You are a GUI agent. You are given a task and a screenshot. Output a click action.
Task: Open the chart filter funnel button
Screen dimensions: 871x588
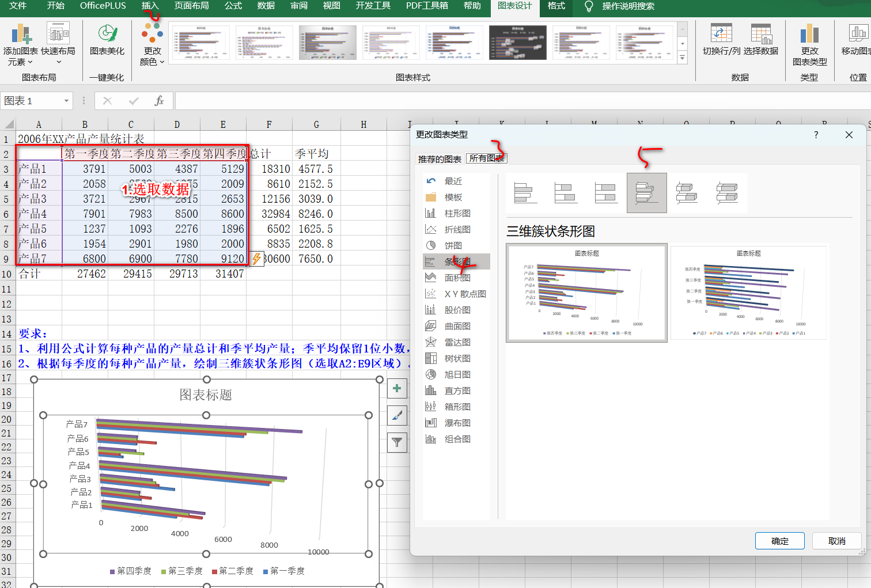point(397,442)
